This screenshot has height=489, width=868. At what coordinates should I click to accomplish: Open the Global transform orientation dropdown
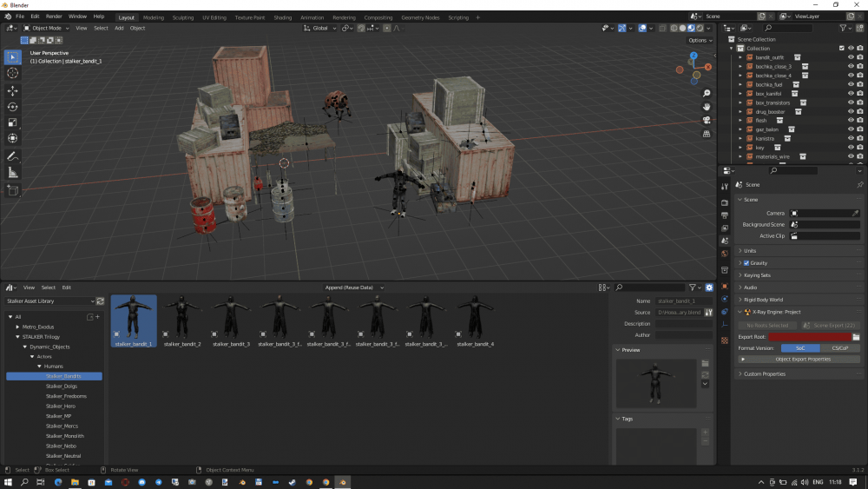point(320,29)
